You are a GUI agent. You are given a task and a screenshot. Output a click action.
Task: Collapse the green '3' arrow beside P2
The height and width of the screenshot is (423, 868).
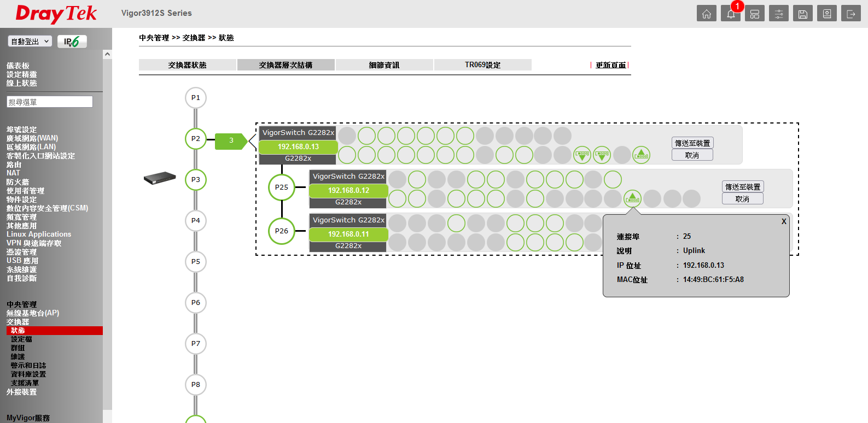231,141
